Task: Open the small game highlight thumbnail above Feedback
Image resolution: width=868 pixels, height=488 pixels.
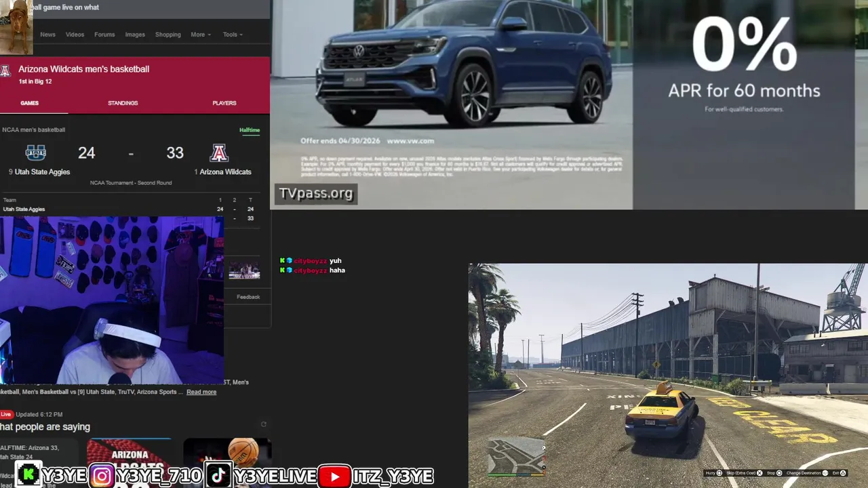Action: [x=244, y=270]
